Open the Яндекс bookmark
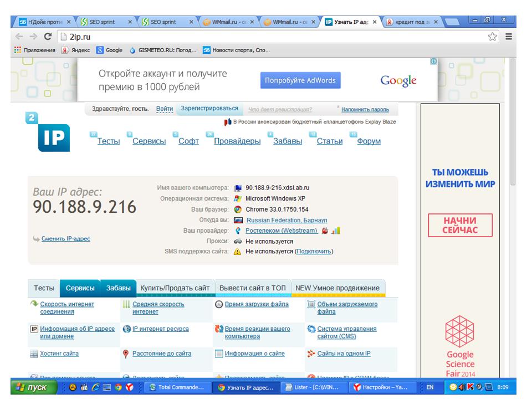Screen dimensions: 532x399 pos(76,50)
